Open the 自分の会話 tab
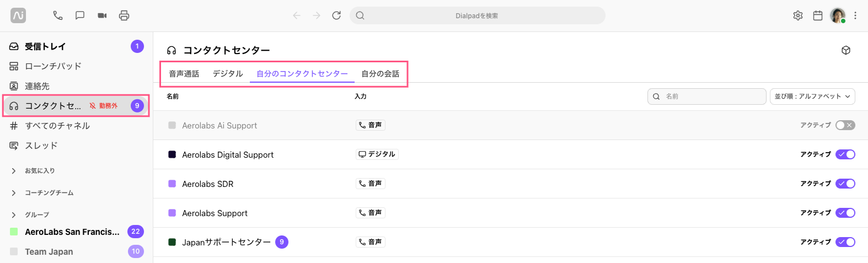This screenshot has width=868, height=263. point(381,74)
